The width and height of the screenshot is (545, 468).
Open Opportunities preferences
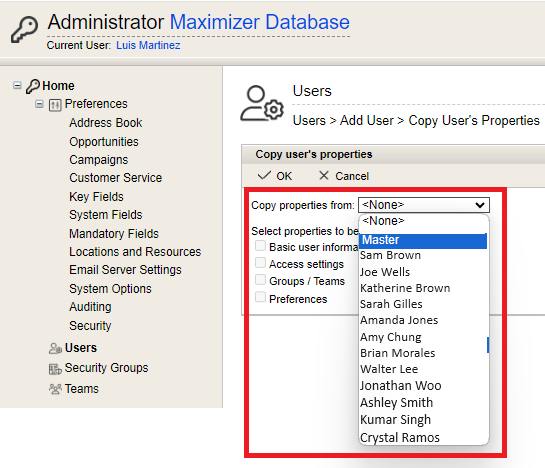pos(104,142)
